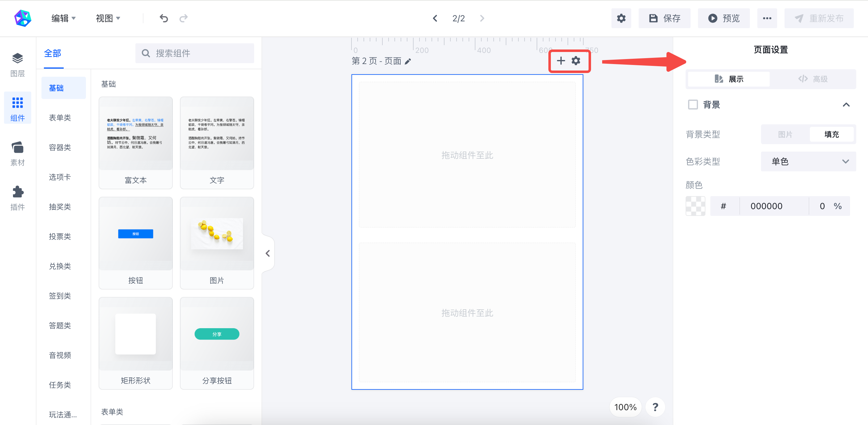This screenshot has width=868, height=425.
Task: Click the lower 拖动组件至此 drop area
Action: (467, 313)
